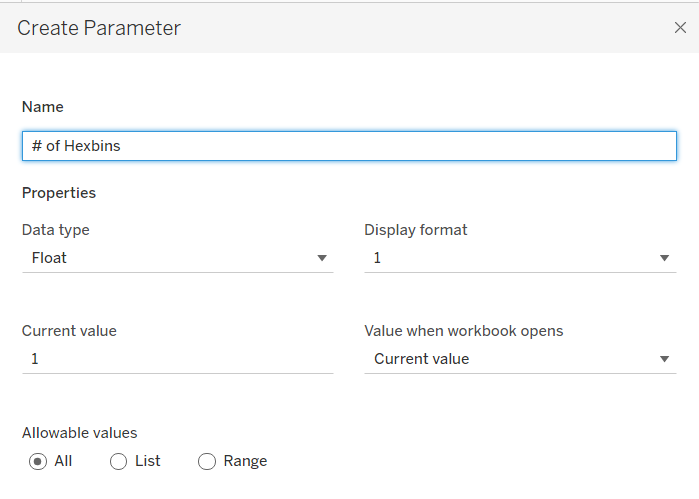Choose the List radio button
This screenshot has height=499, width=699.
point(118,461)
